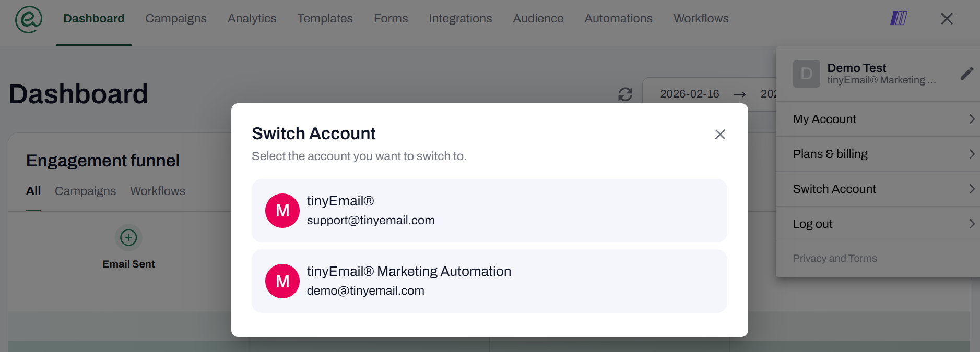
Task: Click the tinyEmail logo icon
Action: [x=28, y=19]
